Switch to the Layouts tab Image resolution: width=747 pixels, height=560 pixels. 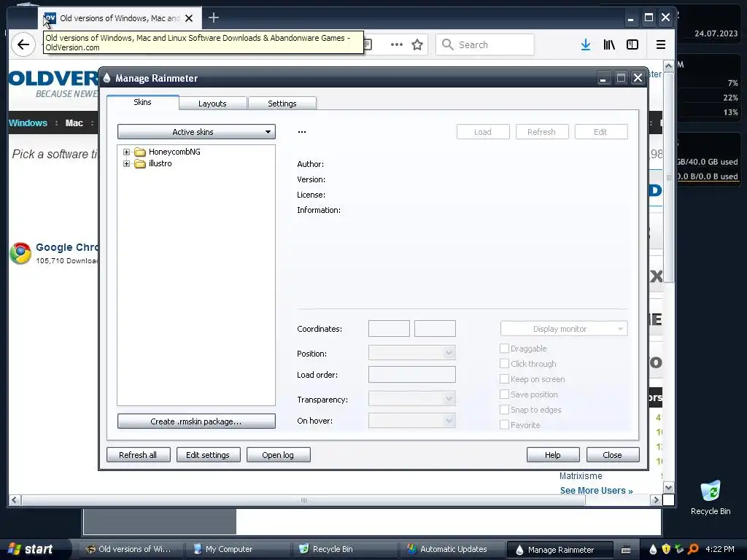coord(212,104)
